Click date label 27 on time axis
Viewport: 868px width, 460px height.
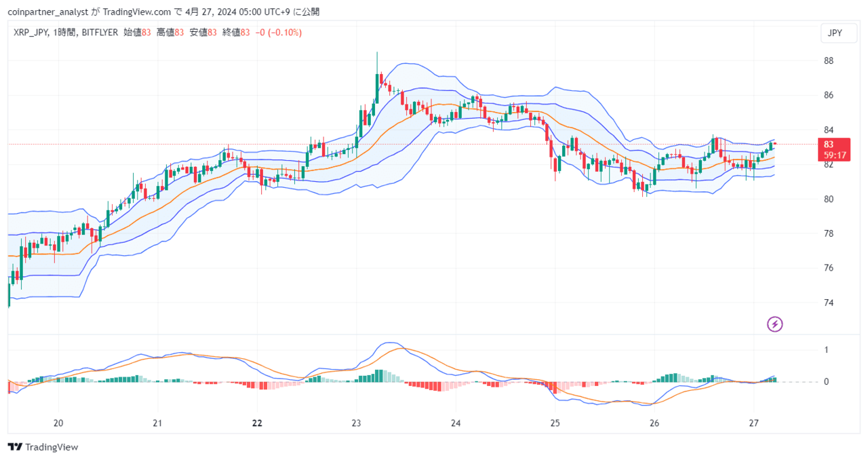(754, 423)
